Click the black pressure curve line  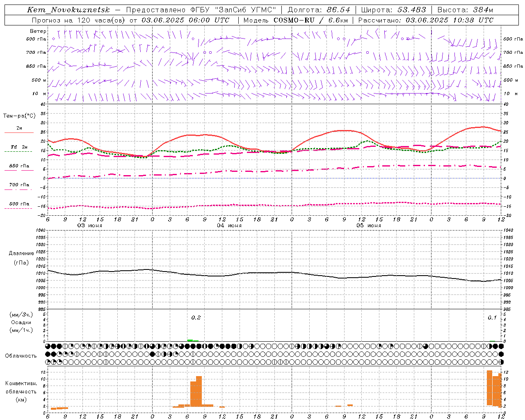point(275,273)
